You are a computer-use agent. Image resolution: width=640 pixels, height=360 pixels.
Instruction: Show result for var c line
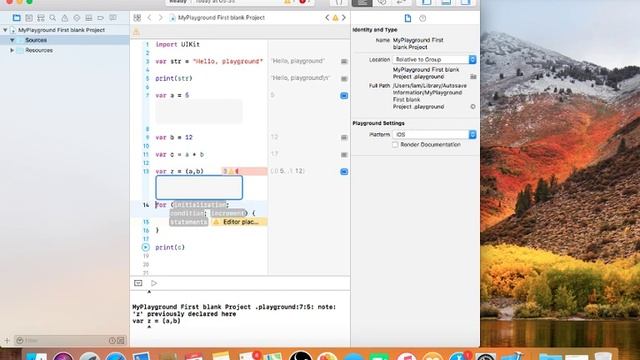[344, 155]
